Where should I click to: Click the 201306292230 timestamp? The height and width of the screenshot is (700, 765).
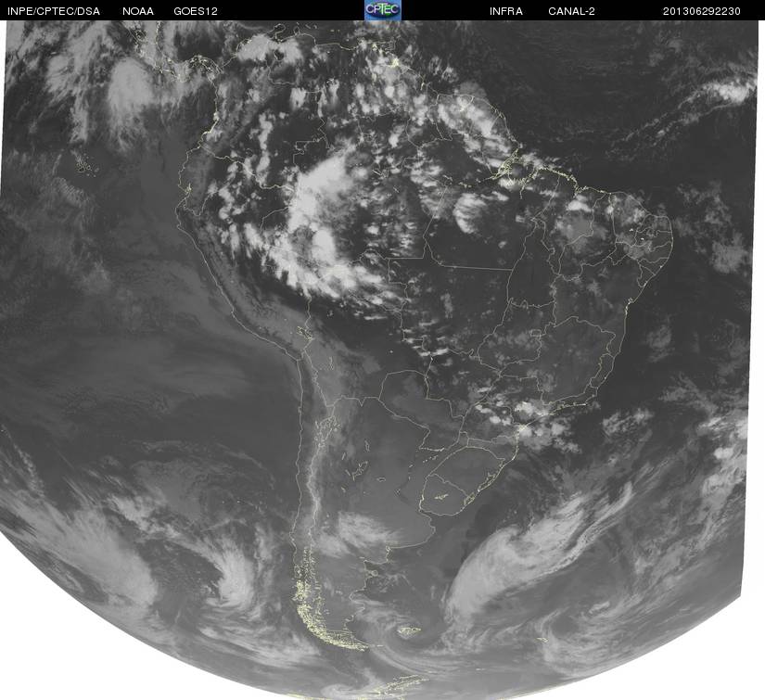(x=702, y=11)
